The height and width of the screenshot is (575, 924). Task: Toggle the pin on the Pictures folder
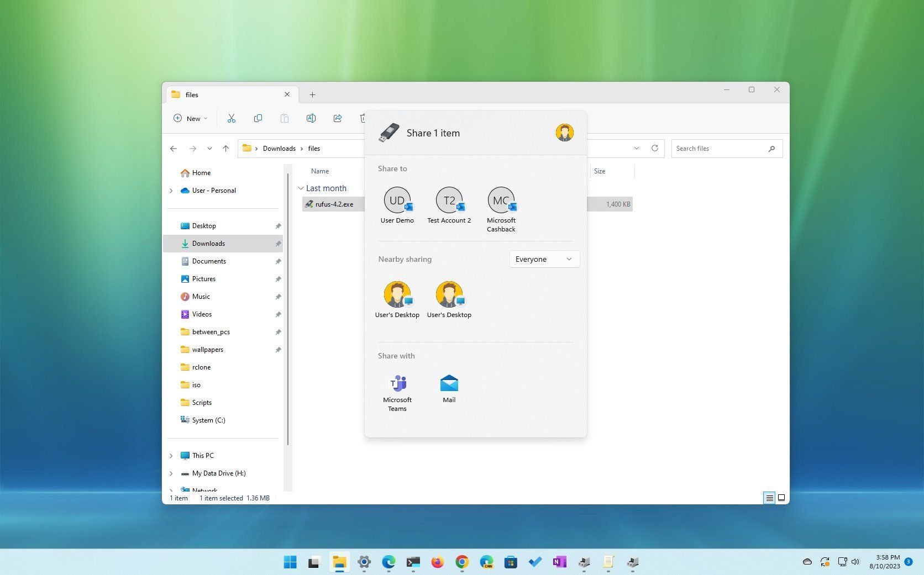(279, 279)
